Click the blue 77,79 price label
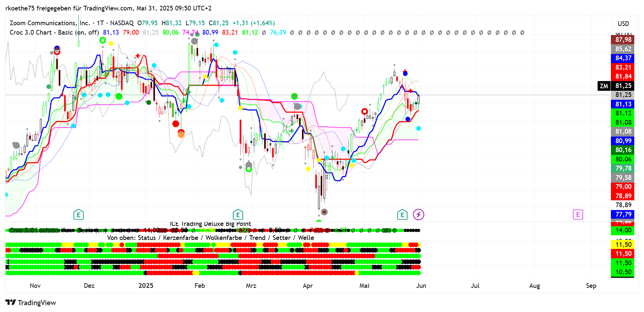644x312 pixels. pos(623,214)
